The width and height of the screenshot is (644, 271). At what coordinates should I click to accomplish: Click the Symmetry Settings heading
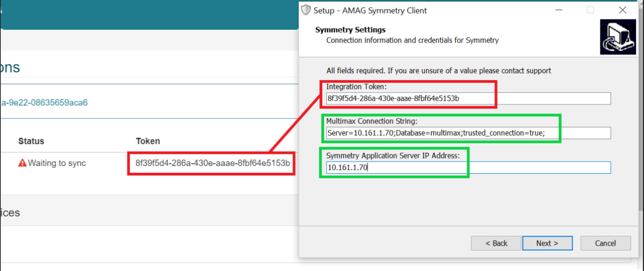pos(350,30)
